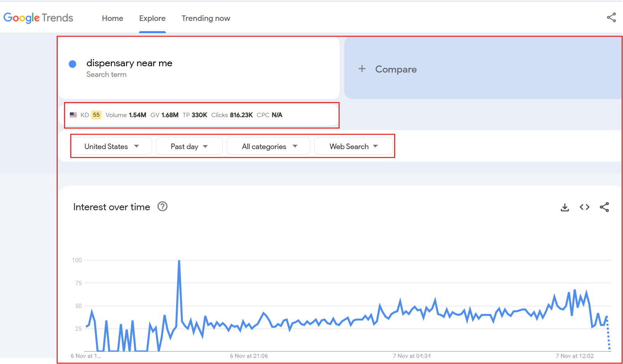Click the peak spike at 100 on the chart
The image size is (623, 364).
tap(179, 261)
